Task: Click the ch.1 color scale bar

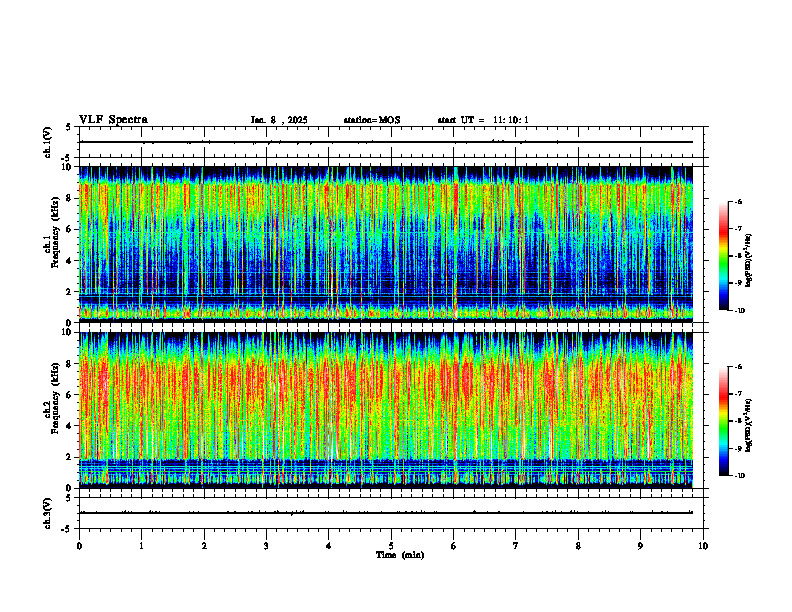Action: pyautogui.click(x=723, y=256)
